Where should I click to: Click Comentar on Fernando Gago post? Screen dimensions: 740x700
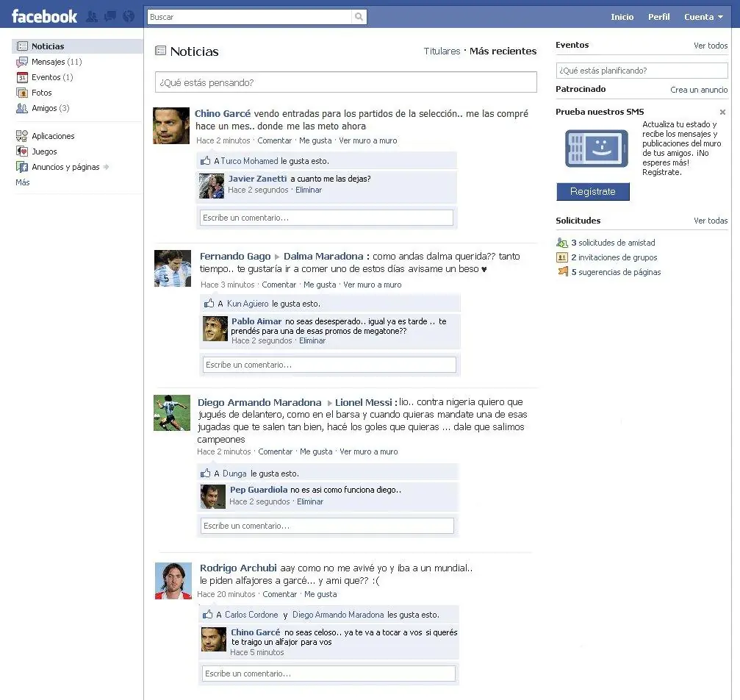tap(279, 285)
